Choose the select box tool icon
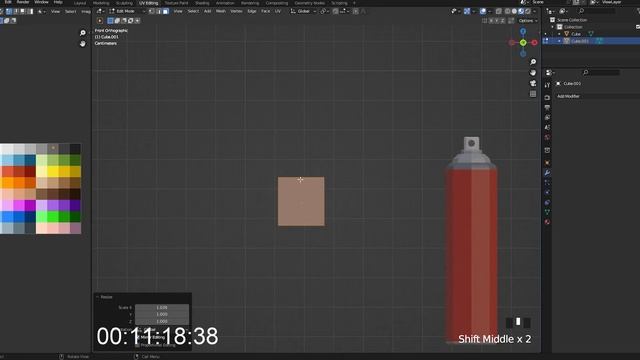 pyautogui.click(x=110, y=20)
